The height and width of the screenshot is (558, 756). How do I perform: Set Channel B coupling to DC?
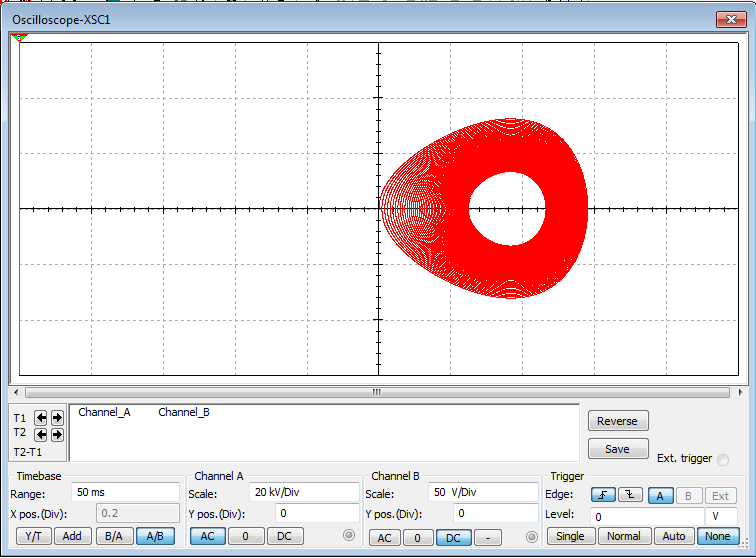tap(453, 538)
